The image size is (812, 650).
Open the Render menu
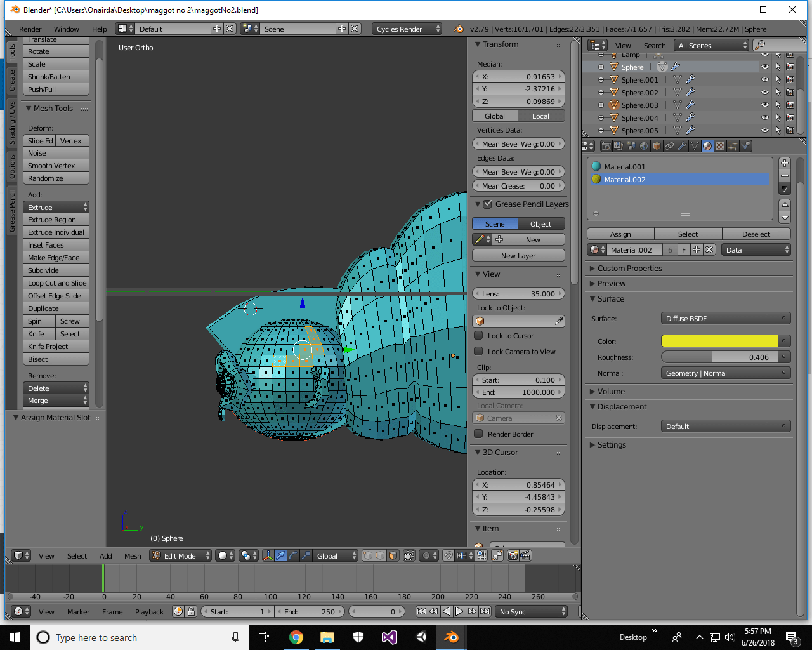point(30,29)
